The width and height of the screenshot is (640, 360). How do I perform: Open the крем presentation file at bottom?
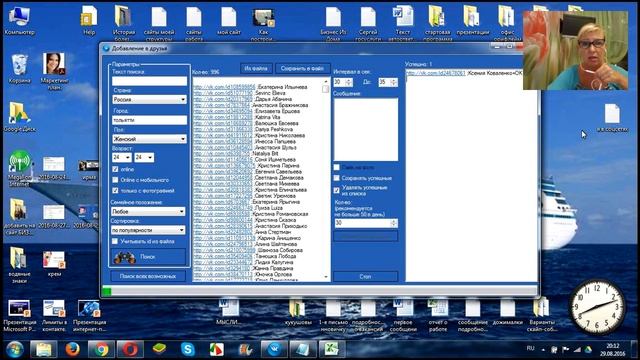(54, 263)
